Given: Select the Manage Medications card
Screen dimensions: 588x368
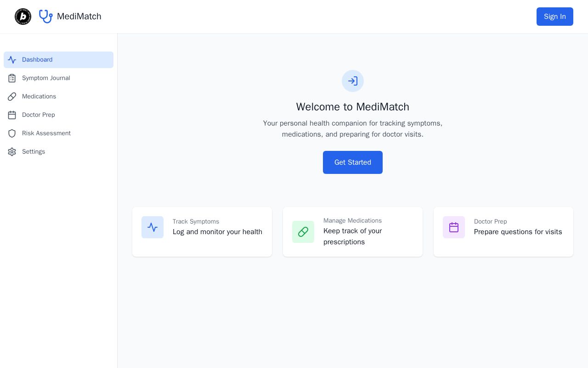Looking at the screenshot, I should (x=353, y=232).
